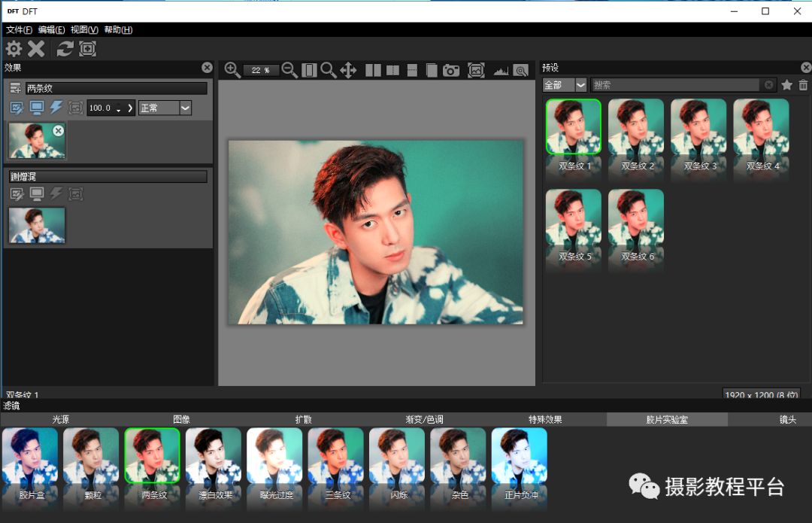Viewport: 812px width, 523px height.
Task: Switch to the 镜头 filter tab
Action: 788,419
